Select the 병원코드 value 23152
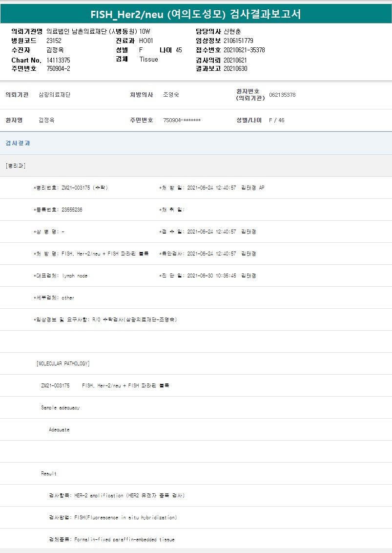 [54, 41]
